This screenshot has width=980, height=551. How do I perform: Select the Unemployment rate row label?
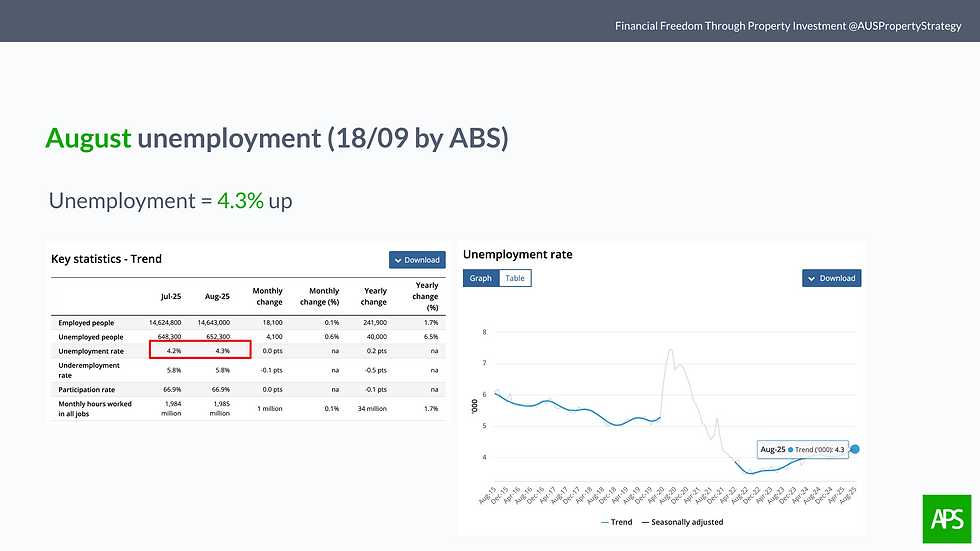(92, 351)
